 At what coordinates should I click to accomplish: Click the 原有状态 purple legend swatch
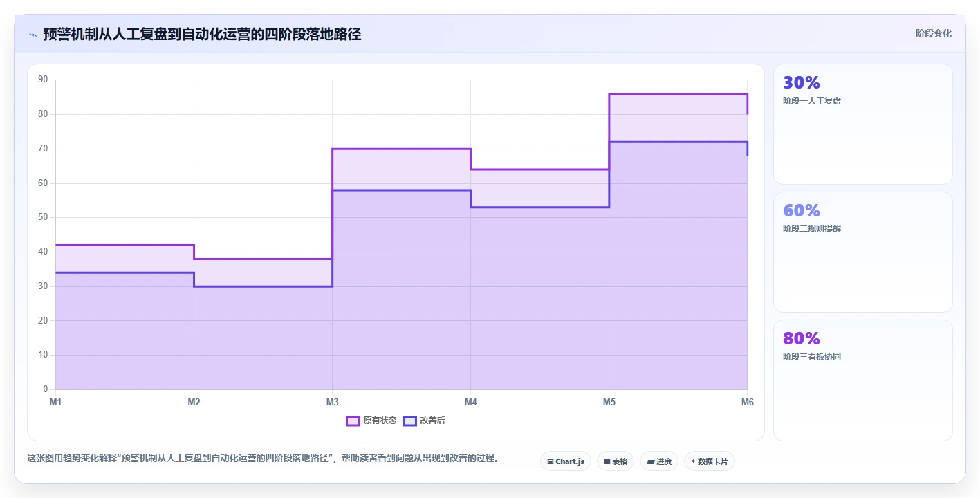pyautogui.click(x=353, y=421)
